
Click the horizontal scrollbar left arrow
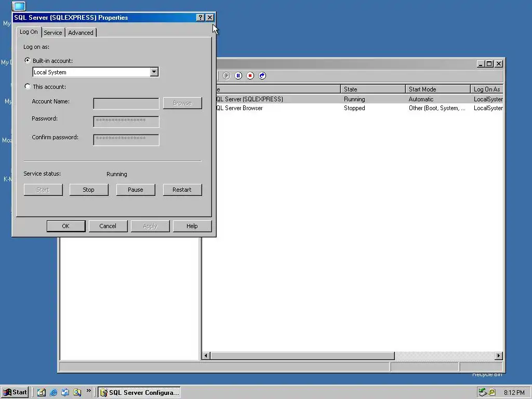coord(206,355)
